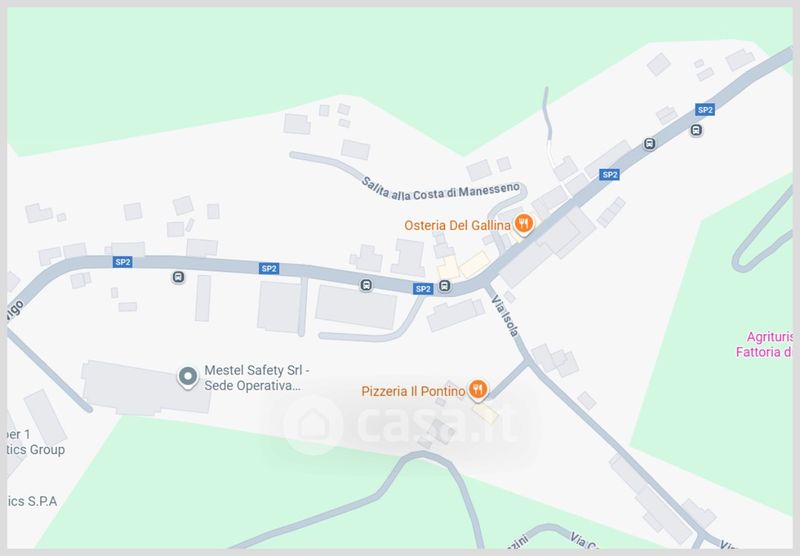This screenshot has height=556, width=800.
Task: Click the Agrituris Fattoria pink label
Action: pyautogui.click(x=764, y=344)
